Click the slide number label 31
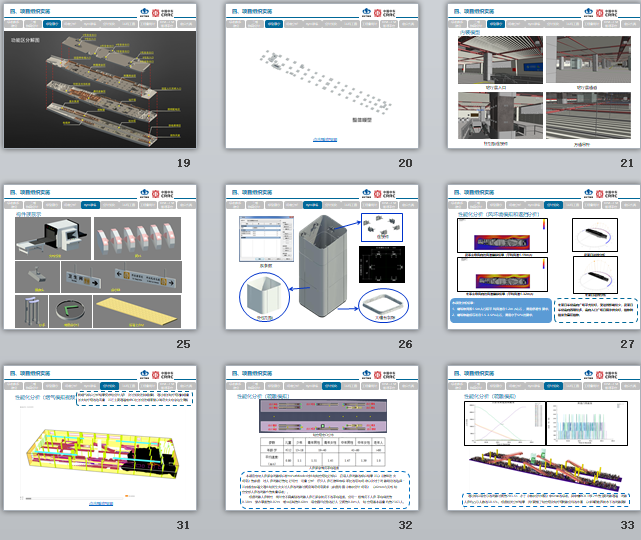641x540 pixels. point(184,525)
